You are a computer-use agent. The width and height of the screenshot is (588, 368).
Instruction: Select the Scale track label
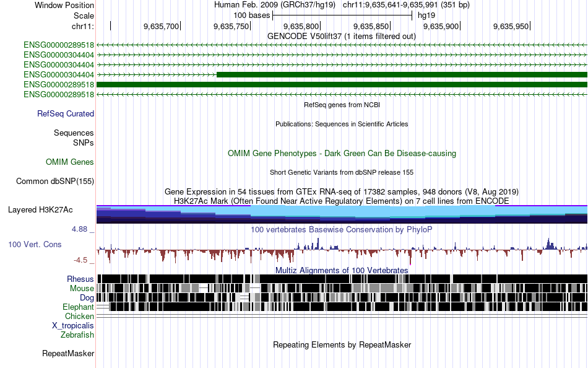tap(84, 15)
